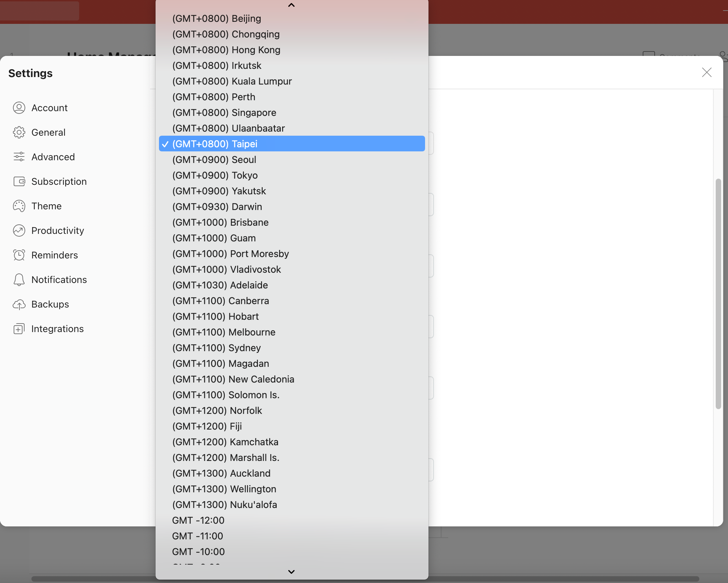
Task: Click the Reminders settings icon
Action: (19, 255)
